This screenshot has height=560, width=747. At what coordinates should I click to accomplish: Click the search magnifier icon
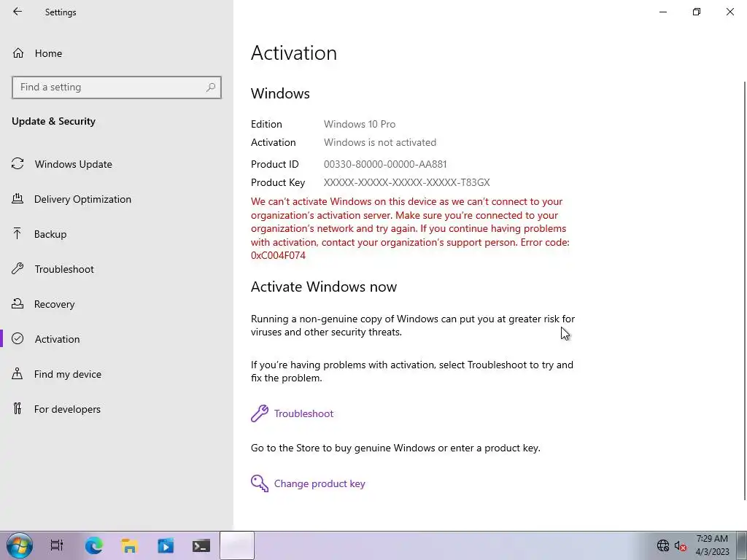211,87
